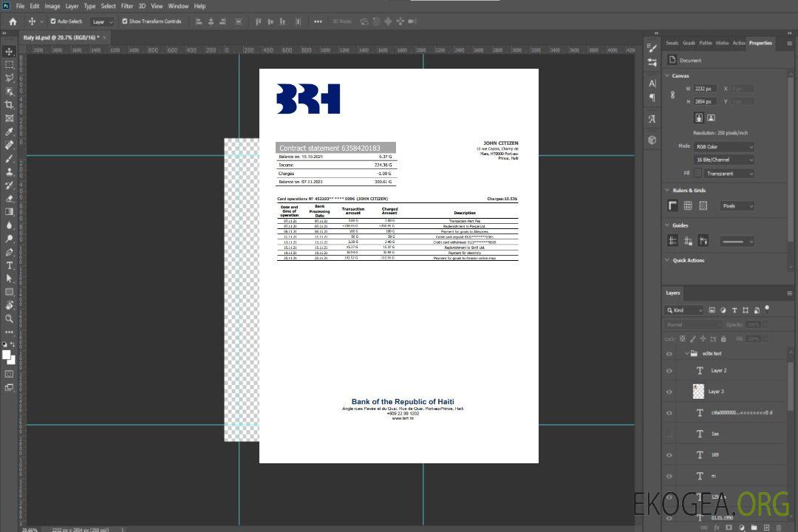Select the Clone Stamp tool

[x=9, y=172]
